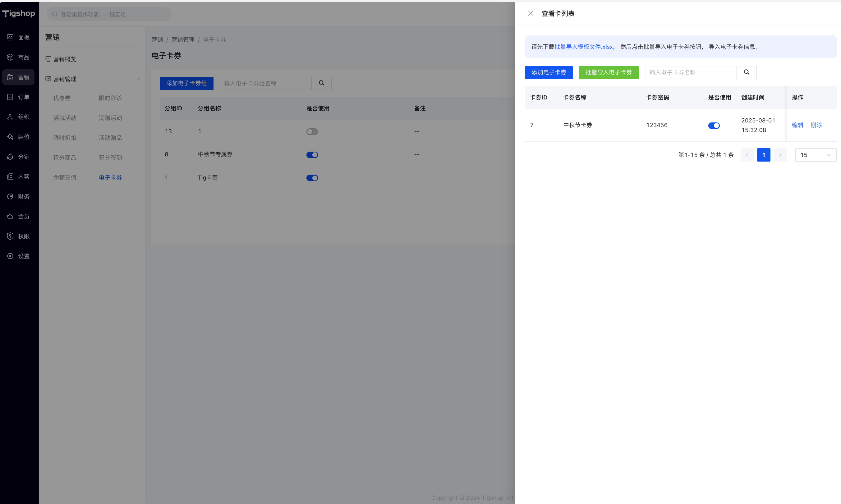Click the 面板 dashboard sidebar icon
841x504 pixels.
pyautogui.click(x=10, y=37)
